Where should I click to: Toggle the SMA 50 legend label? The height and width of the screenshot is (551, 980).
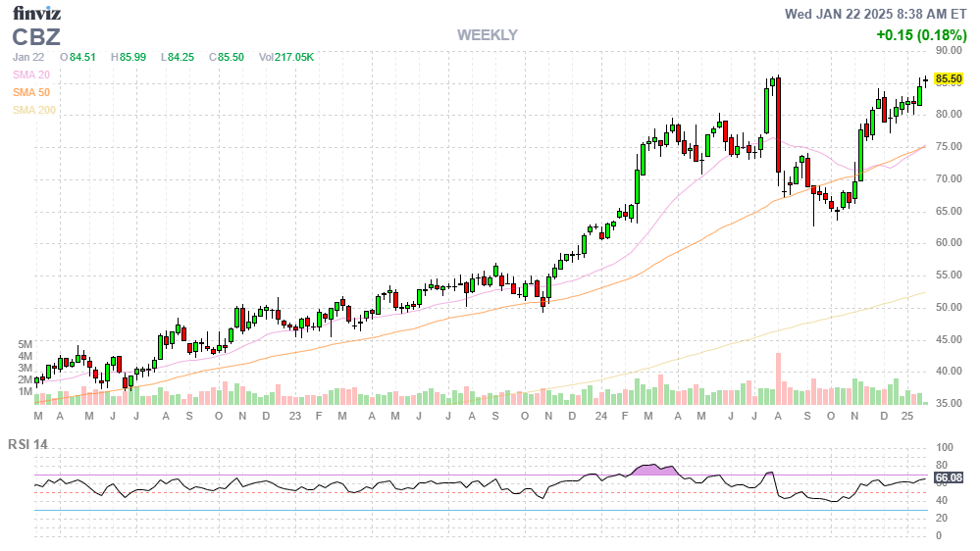pos(32,92)
